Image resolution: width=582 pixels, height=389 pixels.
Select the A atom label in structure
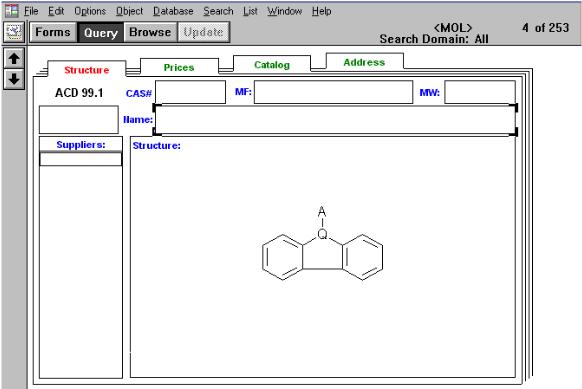322,212
